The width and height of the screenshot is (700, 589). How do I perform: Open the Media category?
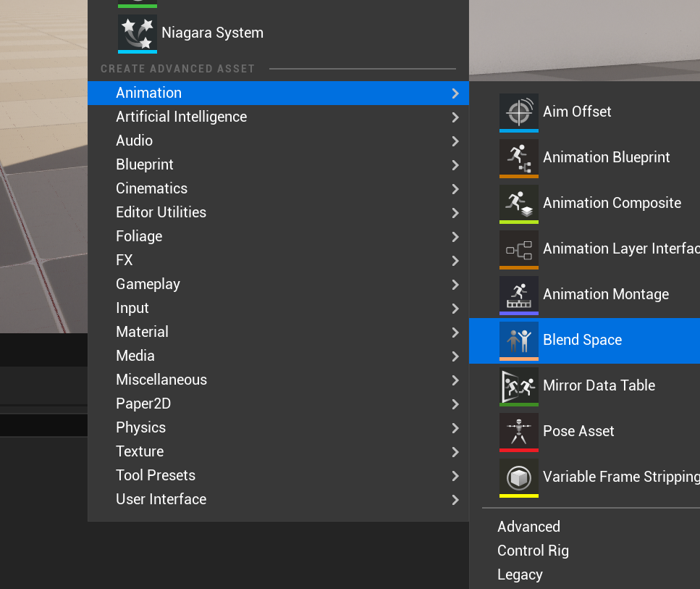(x=278, y=356)
